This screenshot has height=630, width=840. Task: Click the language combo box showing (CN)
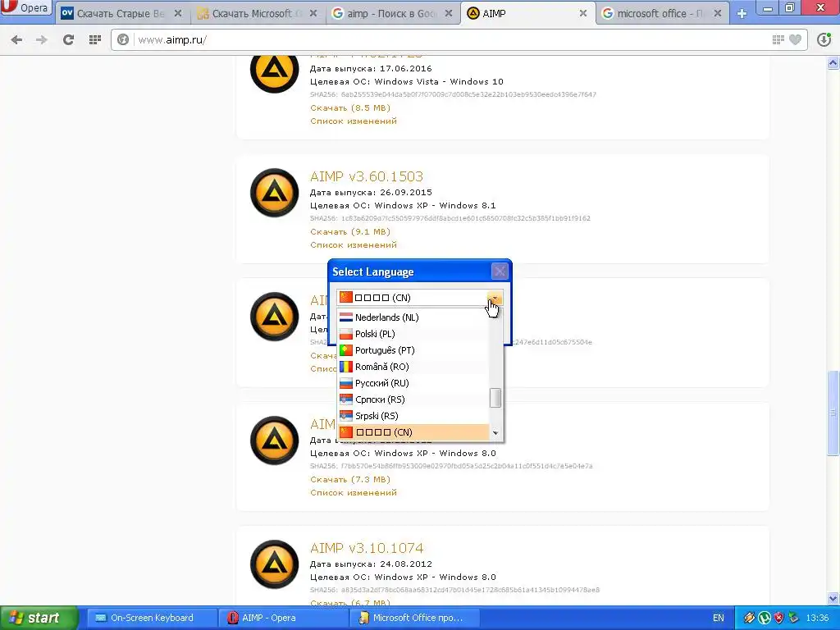pos(419,298)
